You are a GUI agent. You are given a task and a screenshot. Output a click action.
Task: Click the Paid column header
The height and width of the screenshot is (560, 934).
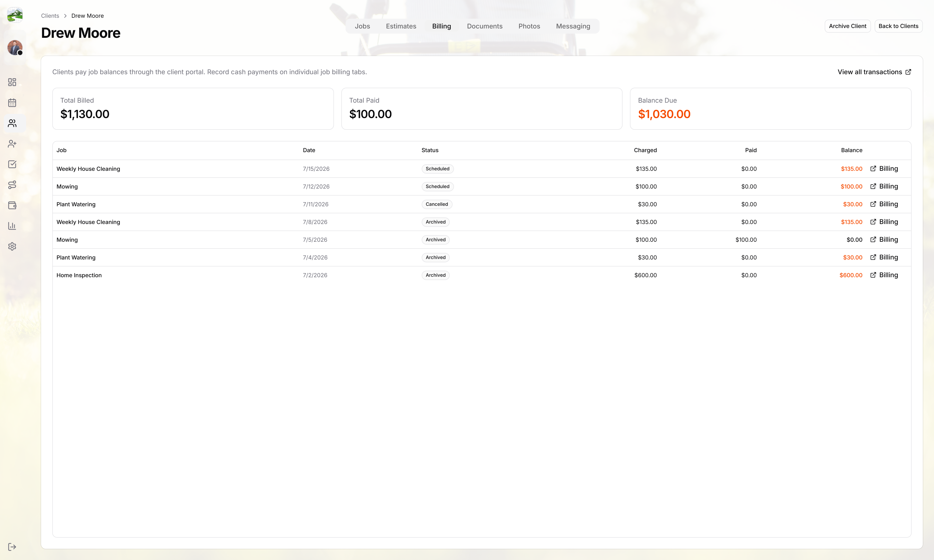pos(750,150)
